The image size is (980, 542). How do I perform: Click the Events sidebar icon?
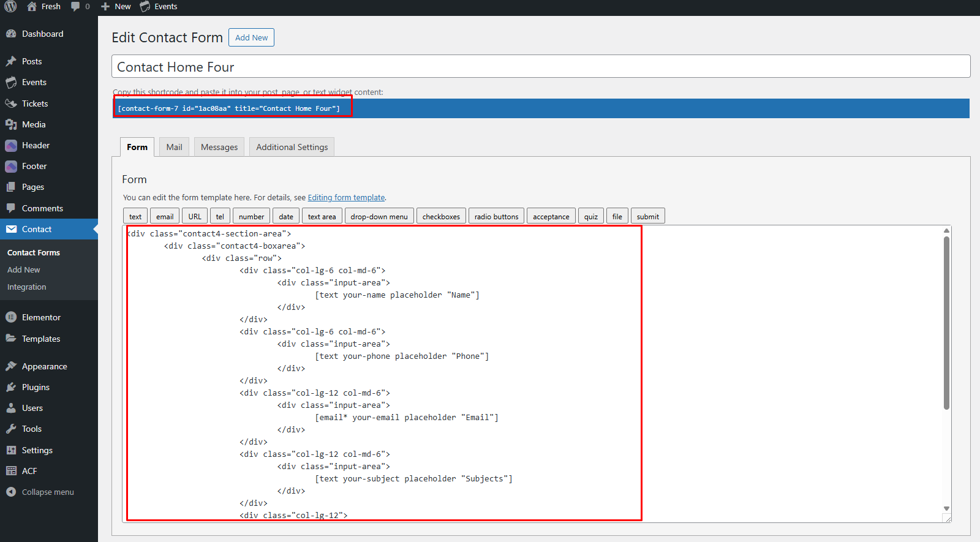click(x=11, y=82)
